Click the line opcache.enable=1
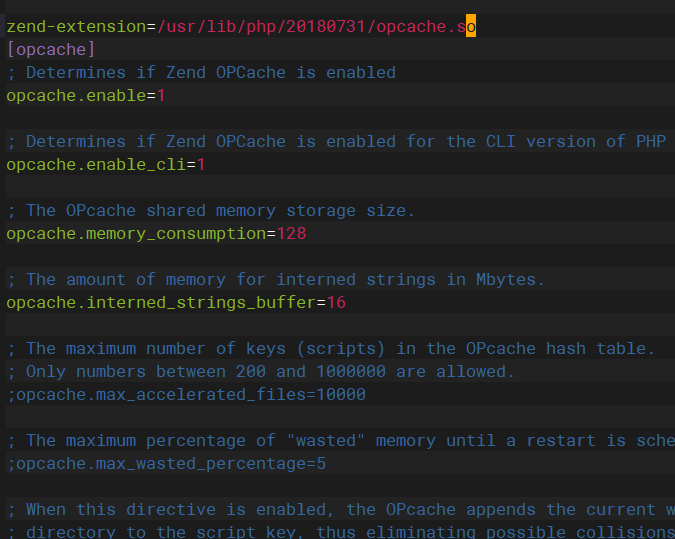Viewport: 675px width, 539px height. click(x=85, y=96)
